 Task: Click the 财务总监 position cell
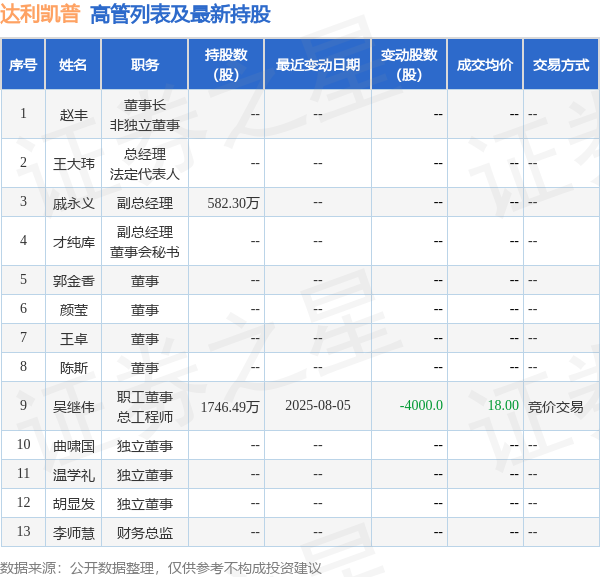pos(145,533)
